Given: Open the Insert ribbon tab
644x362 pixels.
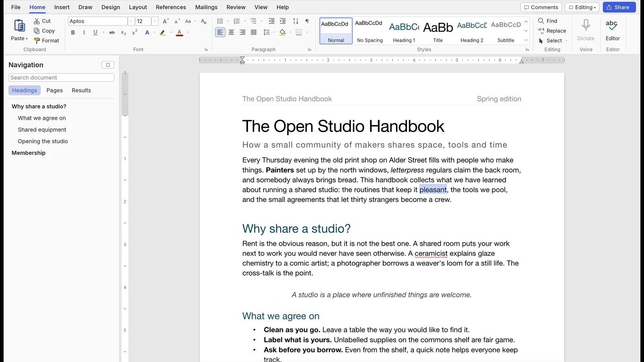Looking at the screenshot, I should click(x=62, y=7).
